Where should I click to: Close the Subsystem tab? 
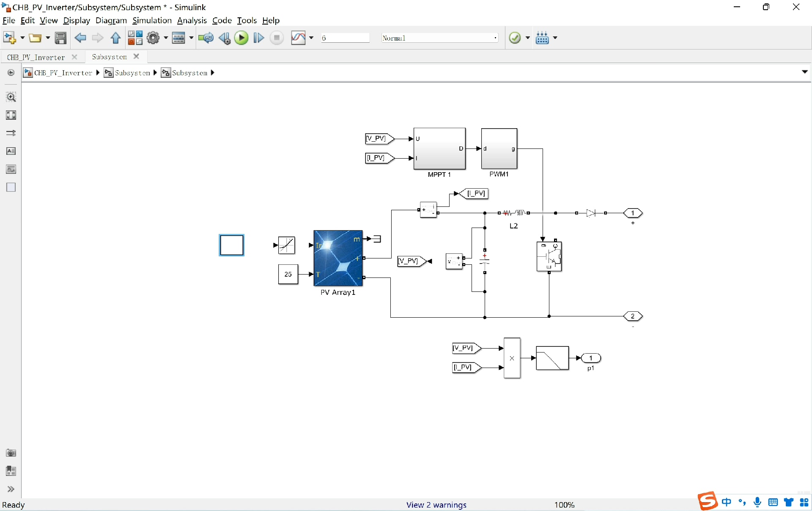click(x=136, y=56)
